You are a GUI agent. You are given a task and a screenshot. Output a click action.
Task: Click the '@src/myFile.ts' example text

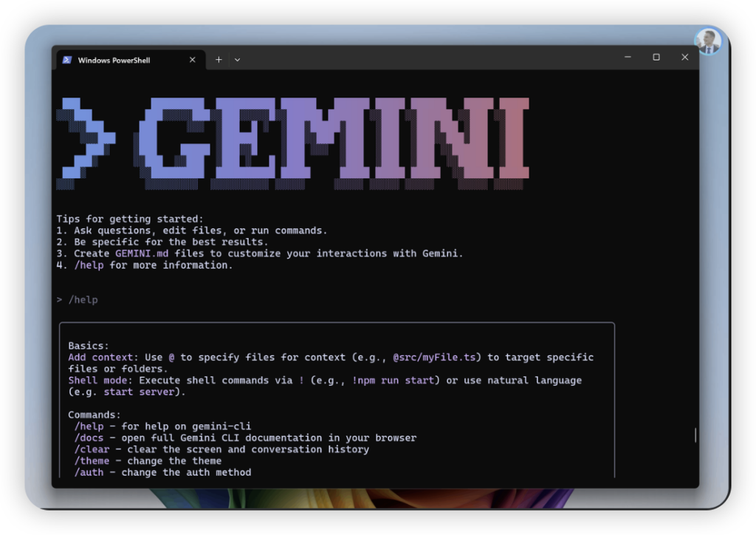click(x=434, y=357)
